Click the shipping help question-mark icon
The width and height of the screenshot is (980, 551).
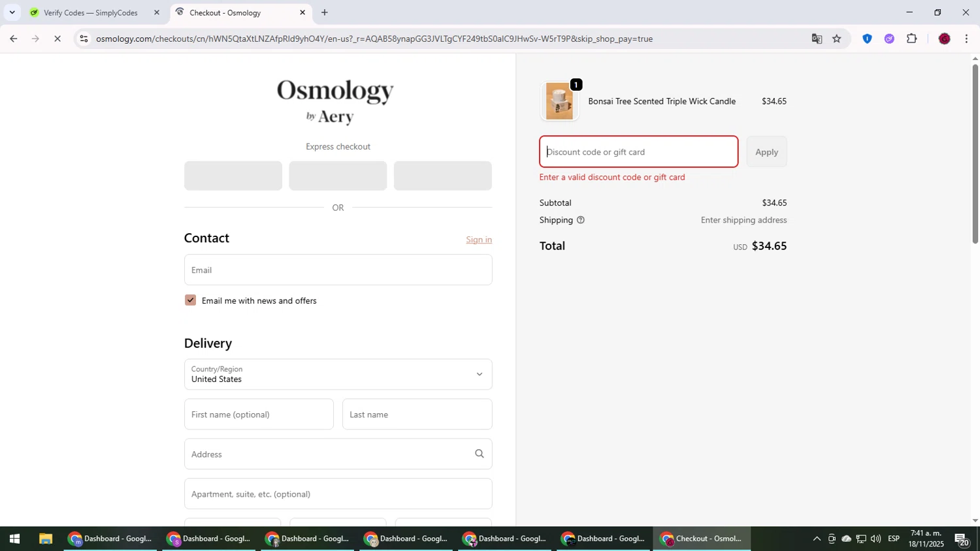[x=580, y=220]
